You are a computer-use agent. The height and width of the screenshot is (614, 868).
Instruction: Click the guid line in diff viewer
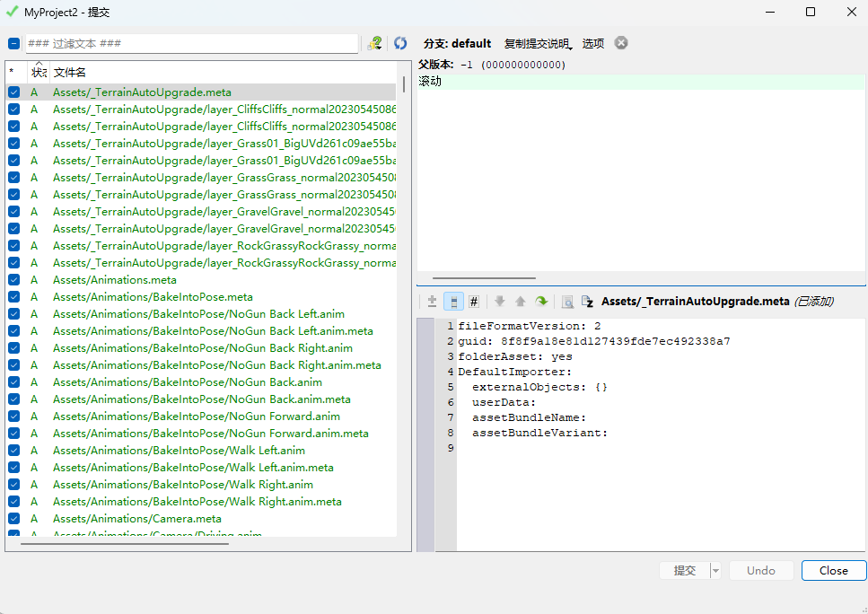[x=594, y=342]
